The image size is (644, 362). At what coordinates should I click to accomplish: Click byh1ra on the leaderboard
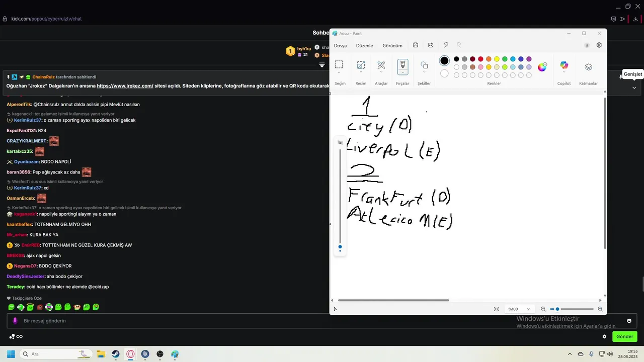coord(304,49)
